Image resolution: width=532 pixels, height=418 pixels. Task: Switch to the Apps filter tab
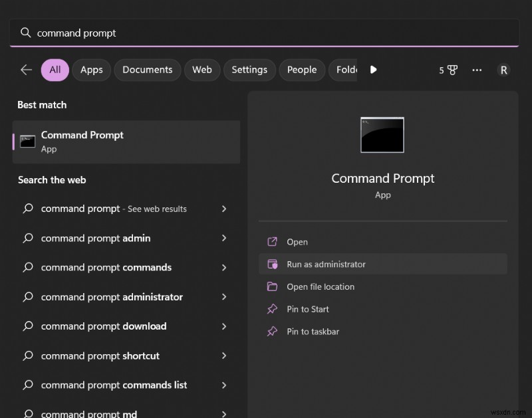pos(92,70)
